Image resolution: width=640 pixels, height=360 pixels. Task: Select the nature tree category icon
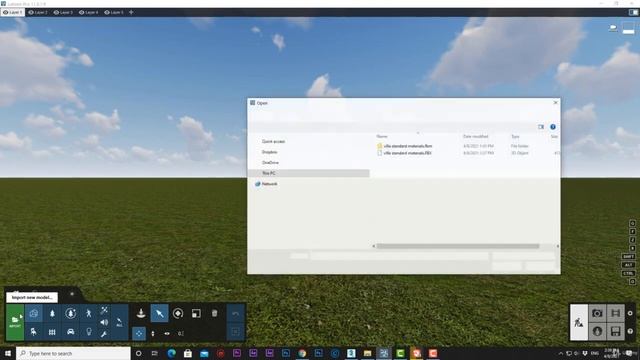click(52, 313)
